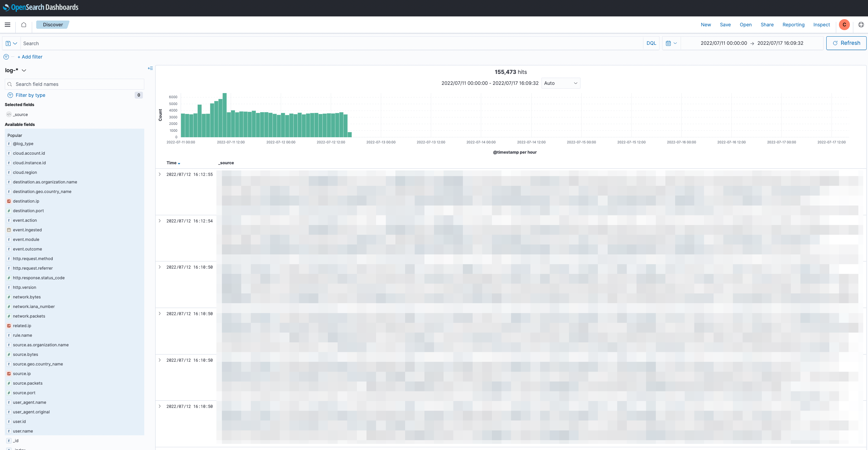Focus the Search query input
868x450 pixels.
click(x=332, y=43)
